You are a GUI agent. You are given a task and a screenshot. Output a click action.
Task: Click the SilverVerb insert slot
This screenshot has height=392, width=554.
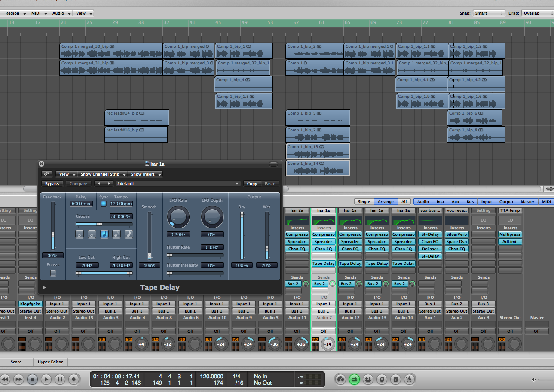(457, 234)
